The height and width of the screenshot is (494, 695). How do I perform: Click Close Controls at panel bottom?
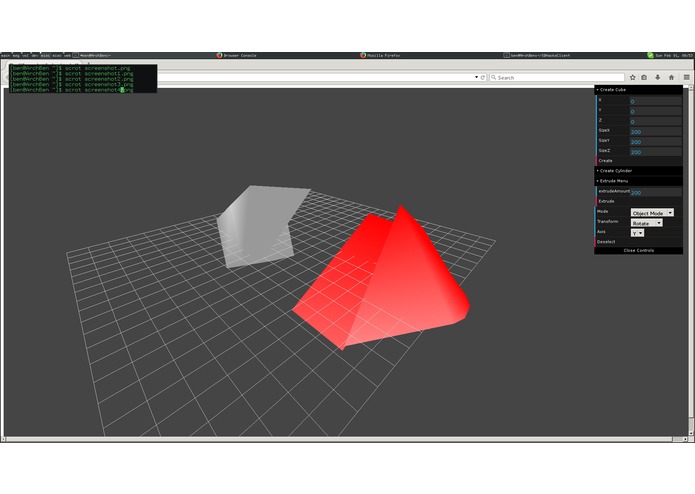coord(638,251)
